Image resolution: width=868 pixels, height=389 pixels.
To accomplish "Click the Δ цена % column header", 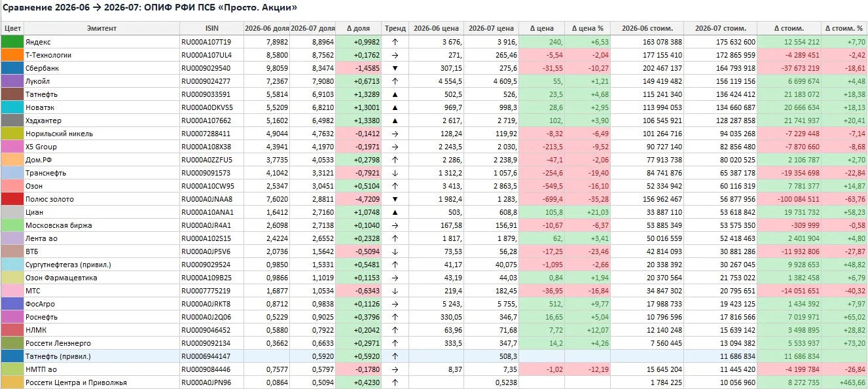I will [587, 28].
